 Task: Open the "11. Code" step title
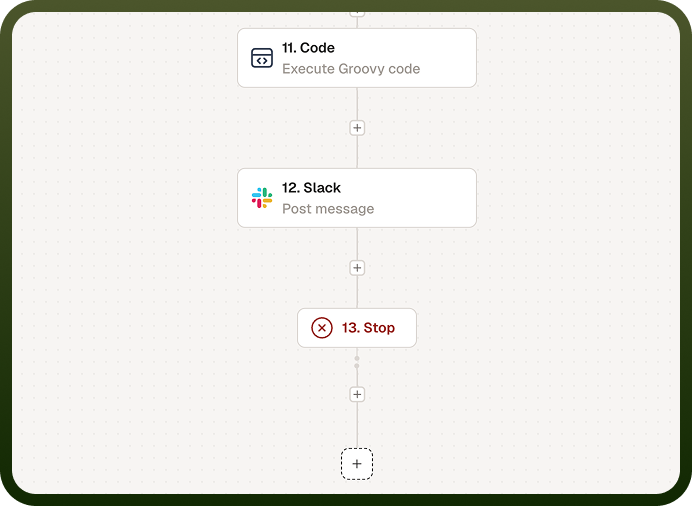(308, 48)
